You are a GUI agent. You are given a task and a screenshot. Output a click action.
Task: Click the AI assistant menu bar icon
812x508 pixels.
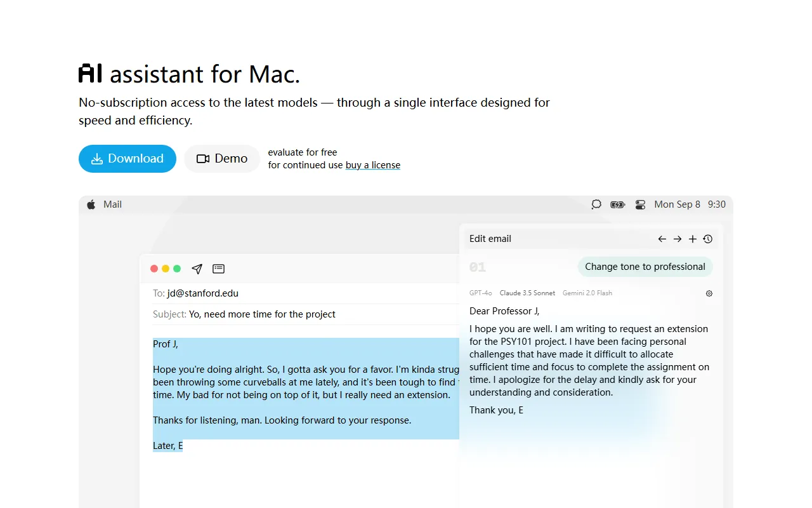(596, 204)
